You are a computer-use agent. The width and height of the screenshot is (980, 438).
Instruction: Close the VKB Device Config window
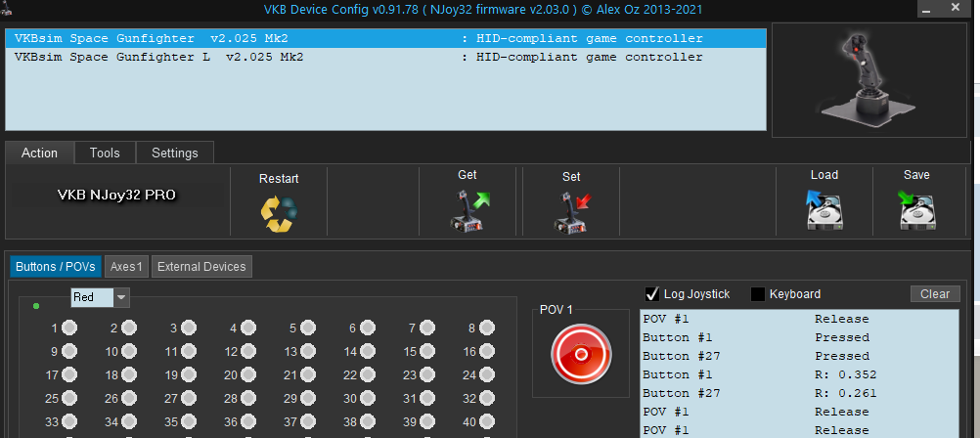pyautogui.click(x=955, y=8)
